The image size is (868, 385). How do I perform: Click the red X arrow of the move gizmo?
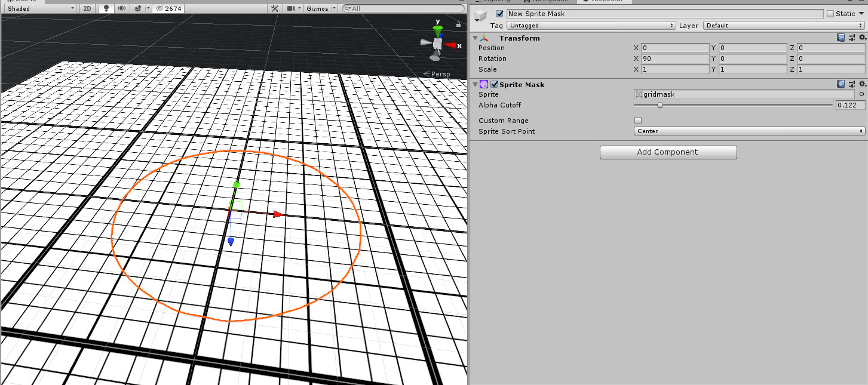pos(278,214)
